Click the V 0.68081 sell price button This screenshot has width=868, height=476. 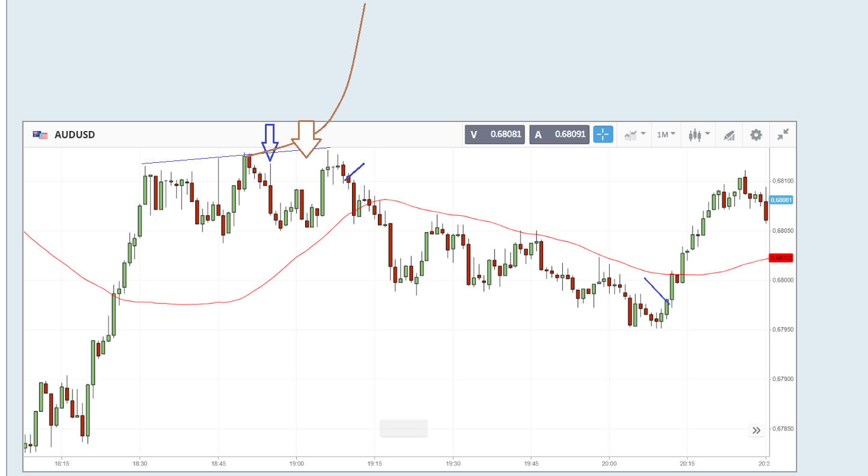point(494,135)
